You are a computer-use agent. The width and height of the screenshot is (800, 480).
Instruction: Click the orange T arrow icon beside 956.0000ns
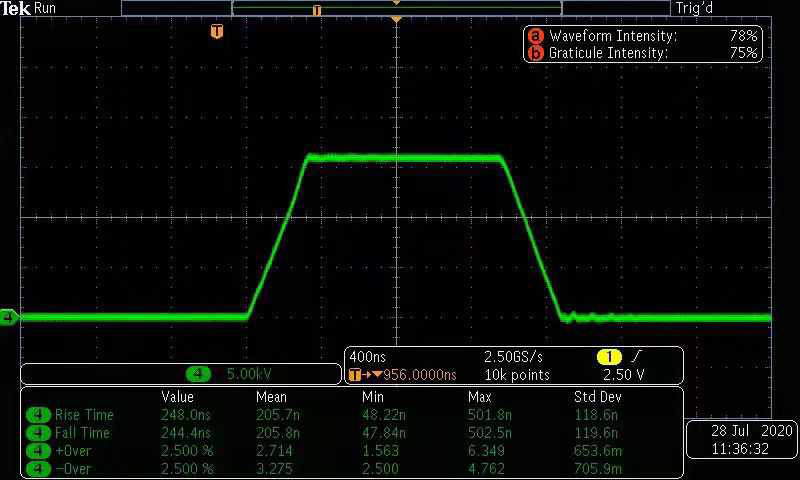point(365,375)
